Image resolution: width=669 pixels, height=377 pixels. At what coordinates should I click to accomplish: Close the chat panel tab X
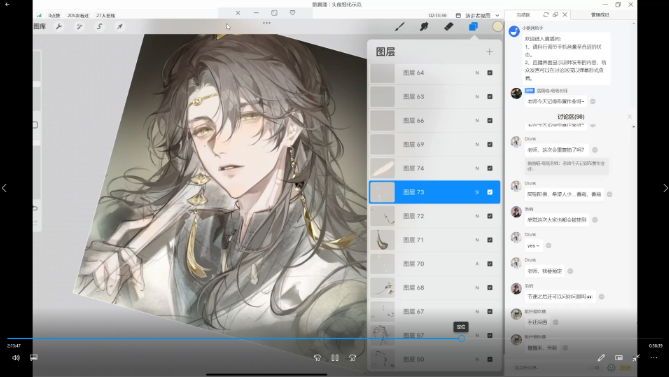pyautogui.click(x=565, y=14)
